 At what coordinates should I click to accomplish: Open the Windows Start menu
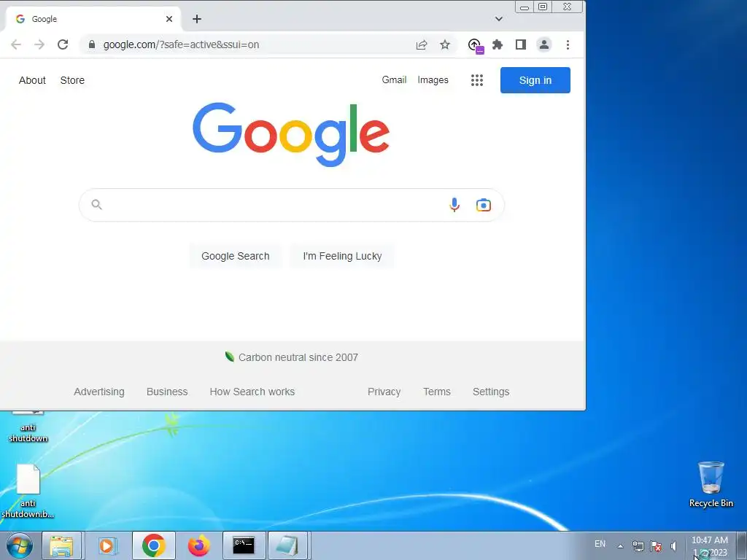click(20, 545)
